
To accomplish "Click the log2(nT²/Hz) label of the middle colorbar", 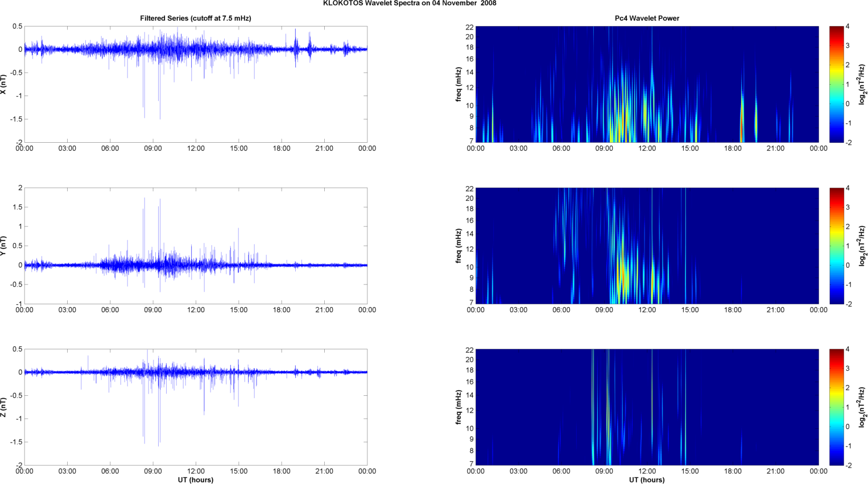I will (862, 246).
